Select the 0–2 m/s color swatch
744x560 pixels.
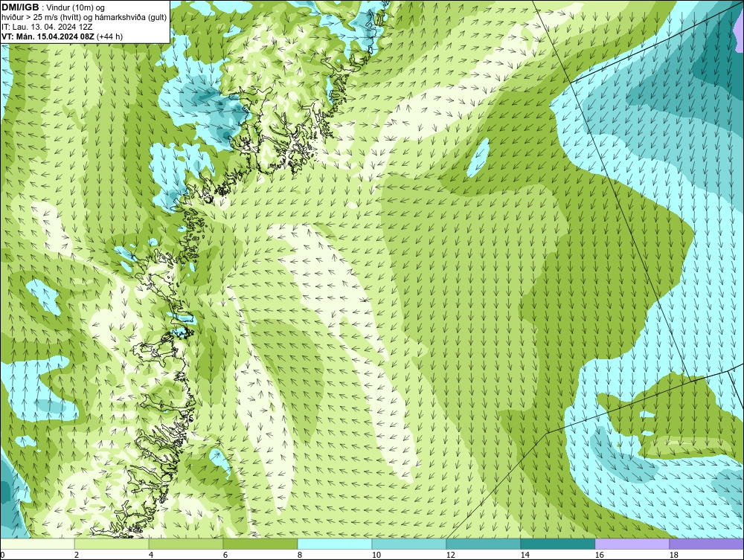[x=37, y=544]
